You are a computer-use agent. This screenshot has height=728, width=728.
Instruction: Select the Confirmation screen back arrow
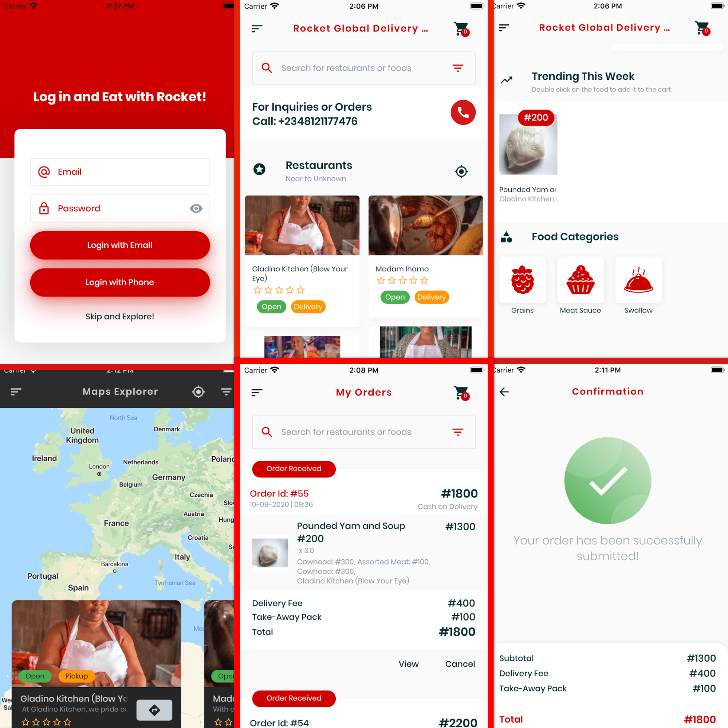click(504, 391)
